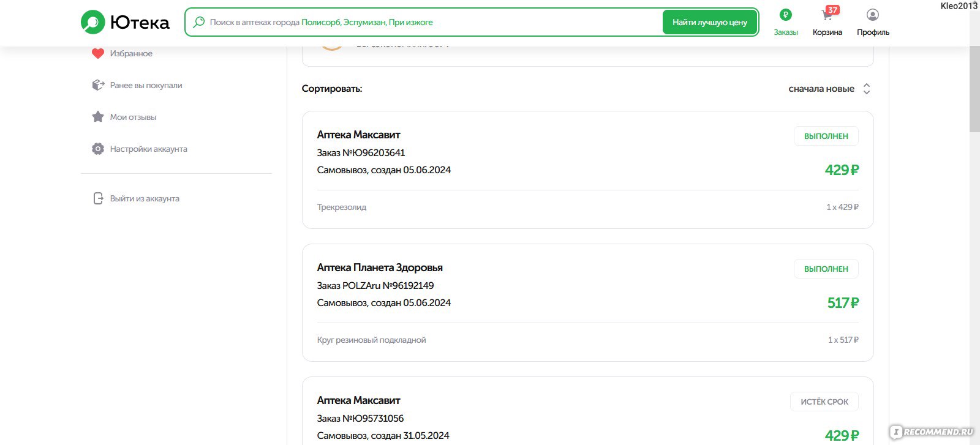This screenshot has width=980, height=445.
Task: Click the 517 ₽ order total
Action: (x=843, y=302)
